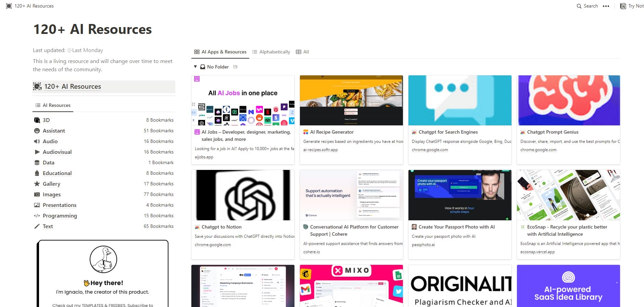
Task: Click the 77 Bookmarks count text
Action: 159,195
